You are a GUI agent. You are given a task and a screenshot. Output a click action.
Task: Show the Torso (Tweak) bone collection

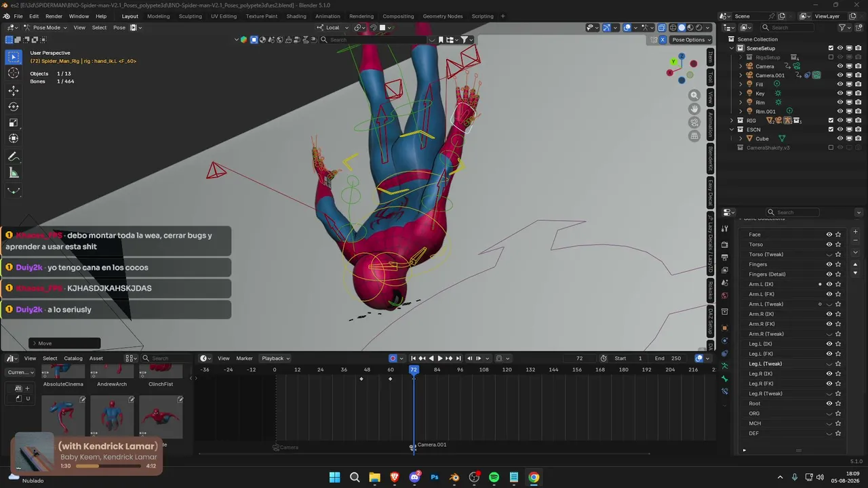tap(829, 254)
